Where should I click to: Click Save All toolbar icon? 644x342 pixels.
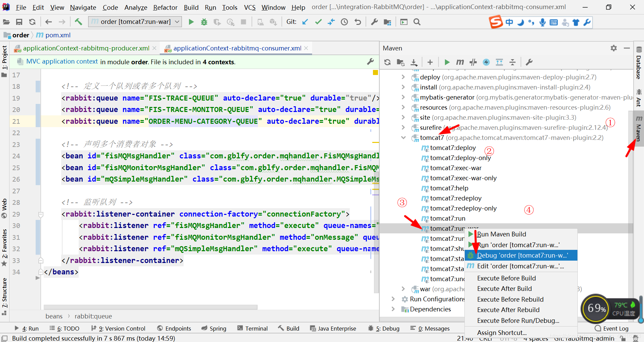[x=19, y=22]
